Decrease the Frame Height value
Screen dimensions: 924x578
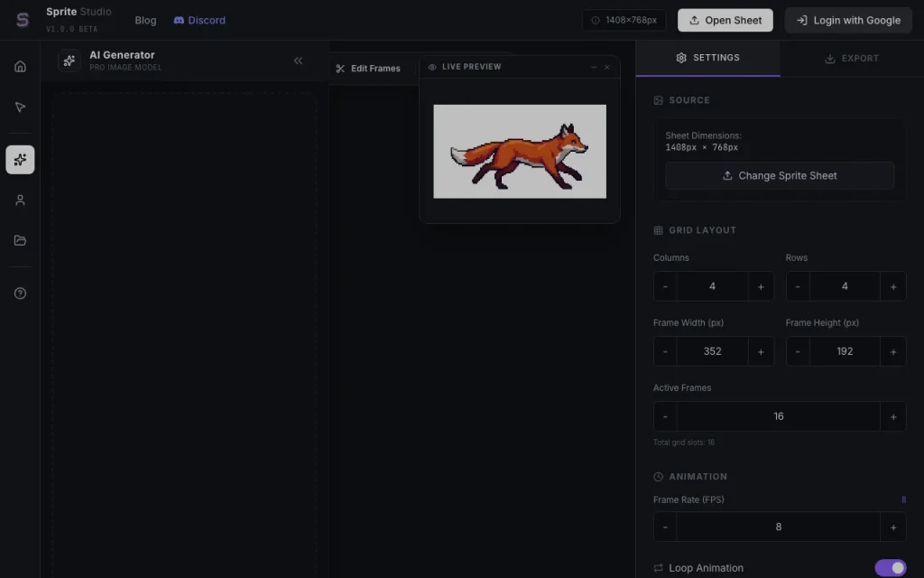[x=798, y=351]
